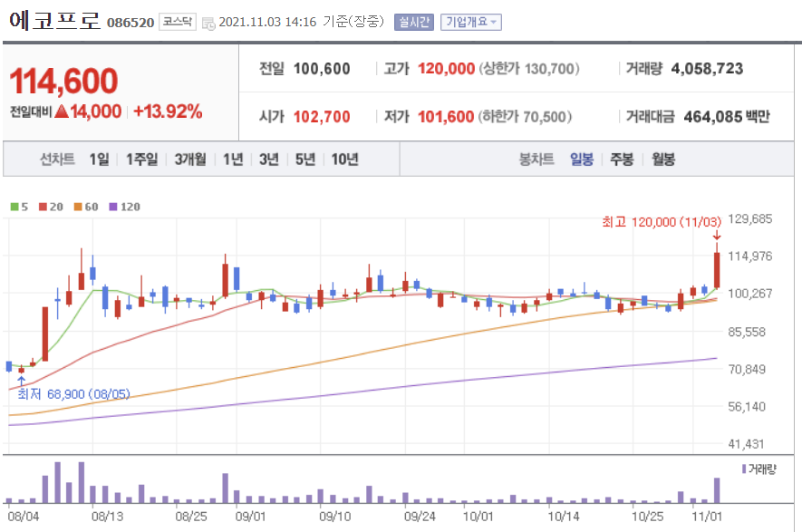Click the red up-triangle change indicator
This screenshot has height=532, width=802.
[62, 111]
